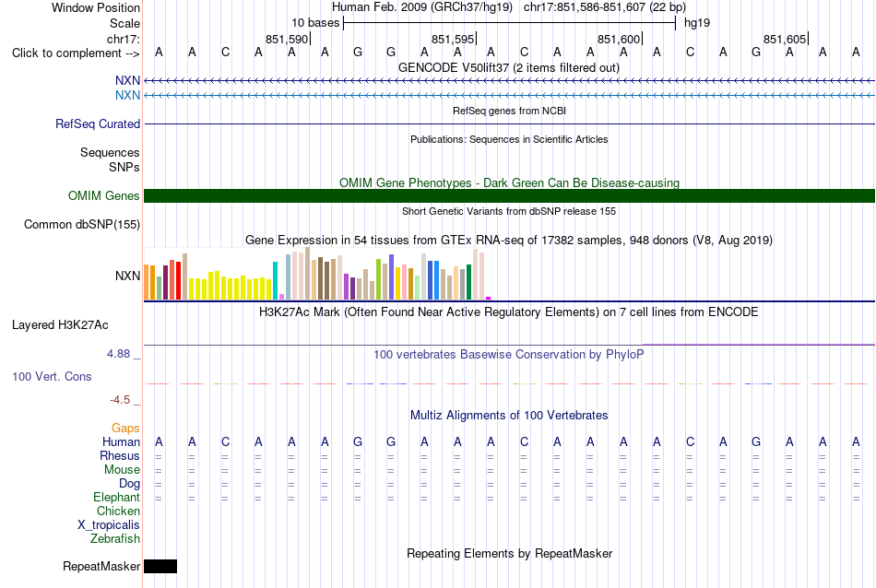Click 'Short Genetic Variants from dbSNP' title
Viewport: 876px width, 588px height.
509,211
